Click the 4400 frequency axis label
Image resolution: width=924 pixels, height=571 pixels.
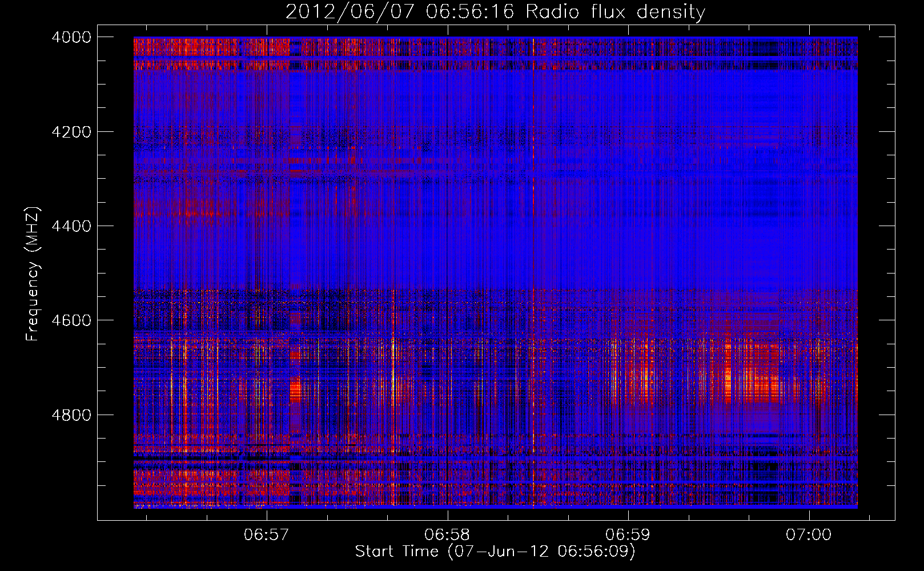pos(71,226)
